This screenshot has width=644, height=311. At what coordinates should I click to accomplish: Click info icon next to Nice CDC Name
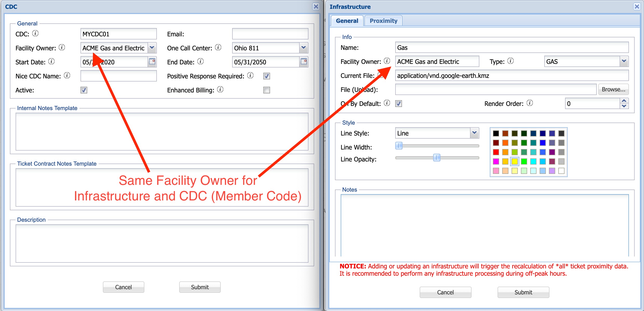(x=67, y=75)
